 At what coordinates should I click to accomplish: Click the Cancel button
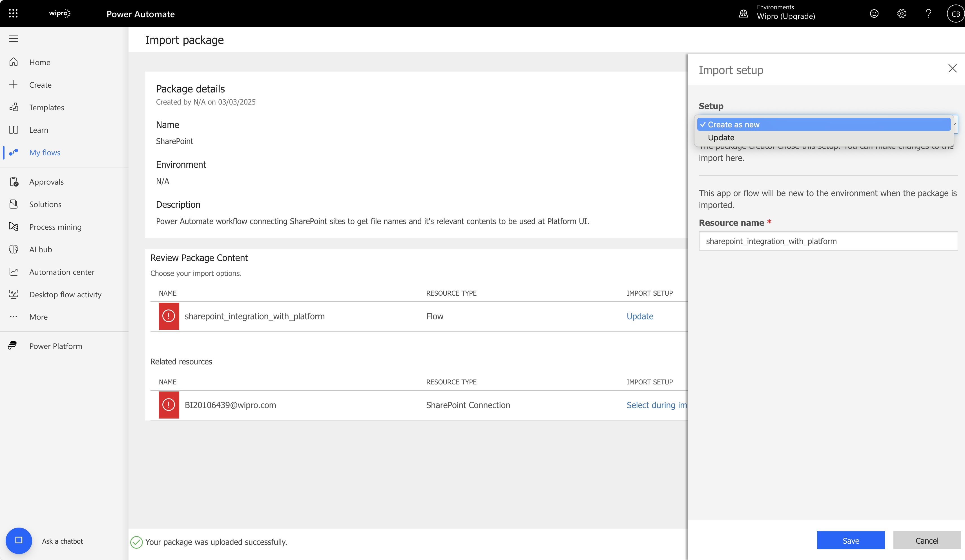[927, 540]
